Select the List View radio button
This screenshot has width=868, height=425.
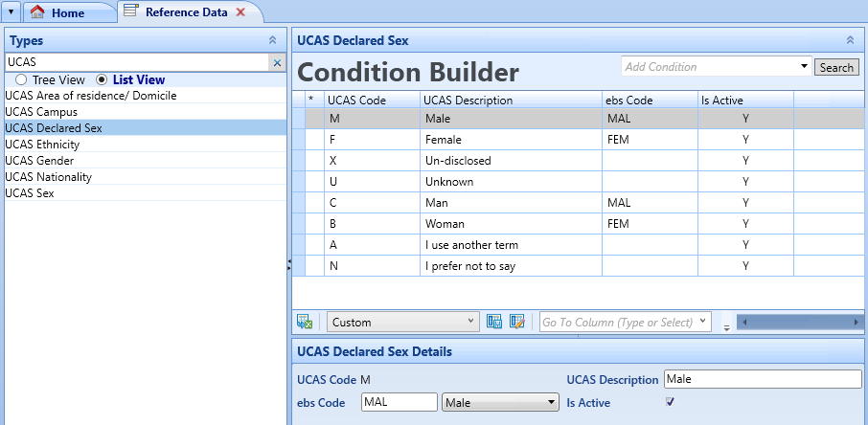(x=102, y=79)
